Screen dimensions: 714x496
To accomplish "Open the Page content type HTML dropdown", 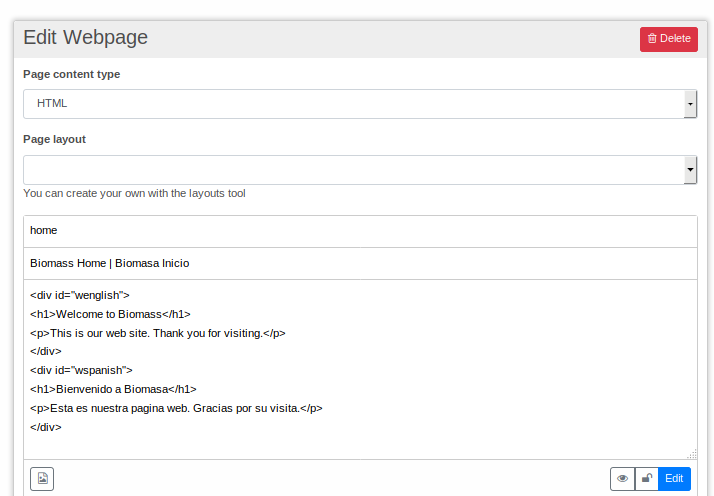I will (x=360, y=104).
